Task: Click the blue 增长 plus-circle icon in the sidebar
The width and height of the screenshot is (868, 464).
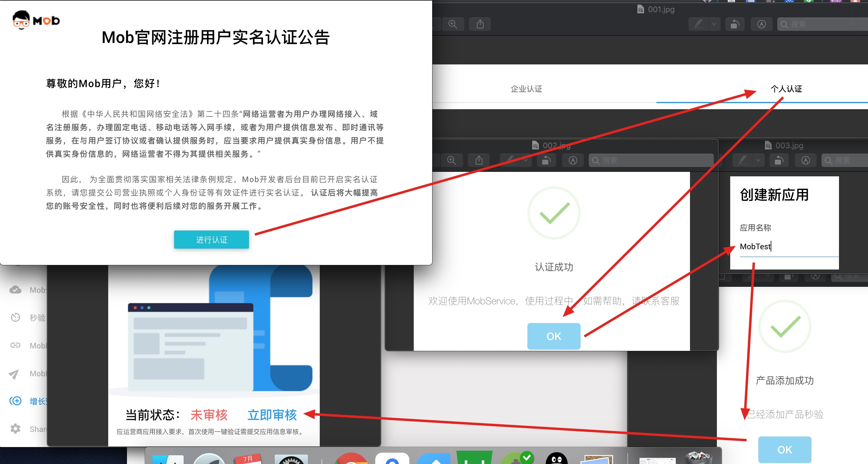Action: (x=15, y=401)
